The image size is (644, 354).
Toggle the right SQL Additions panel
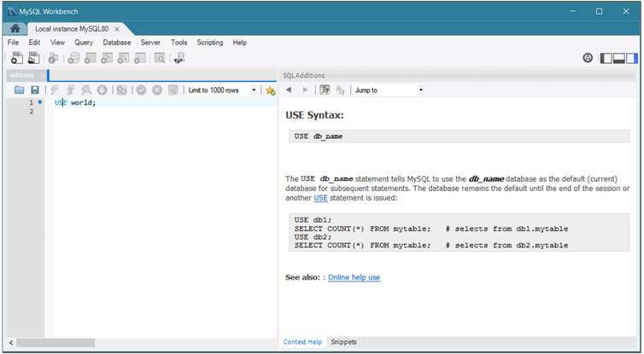coord(631,58)
